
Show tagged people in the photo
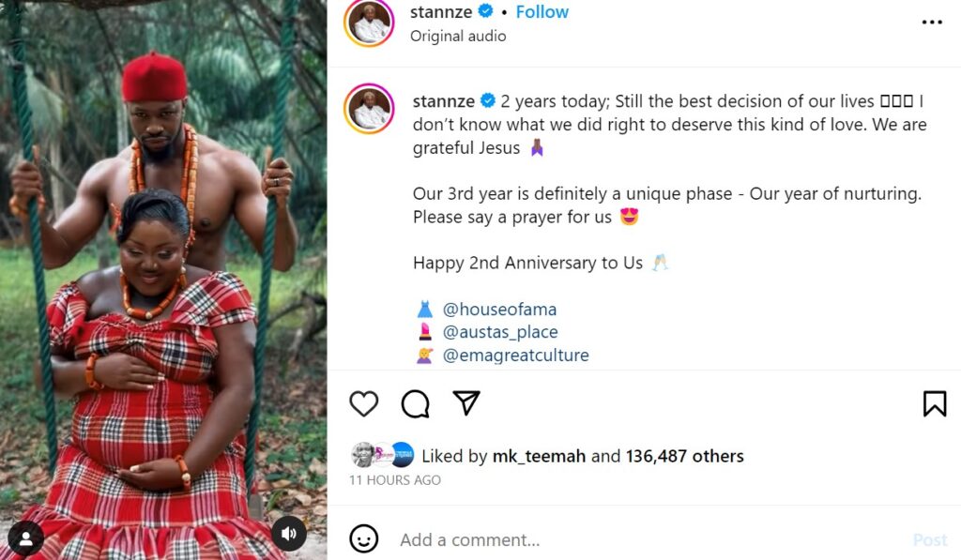[25, 538]
